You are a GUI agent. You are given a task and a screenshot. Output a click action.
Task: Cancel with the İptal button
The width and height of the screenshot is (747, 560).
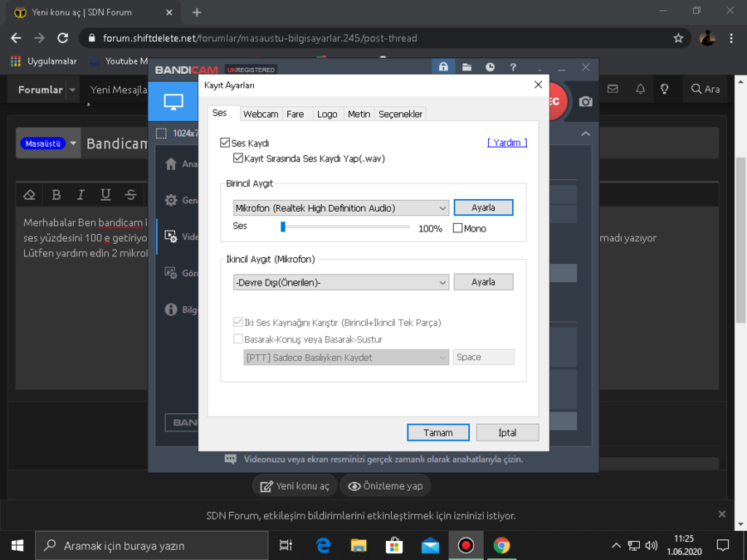coord(507,432)
